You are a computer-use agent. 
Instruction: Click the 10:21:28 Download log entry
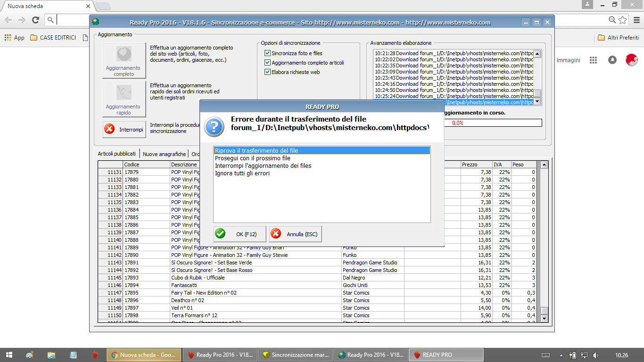pyautogui.click(x=454, y=53)
